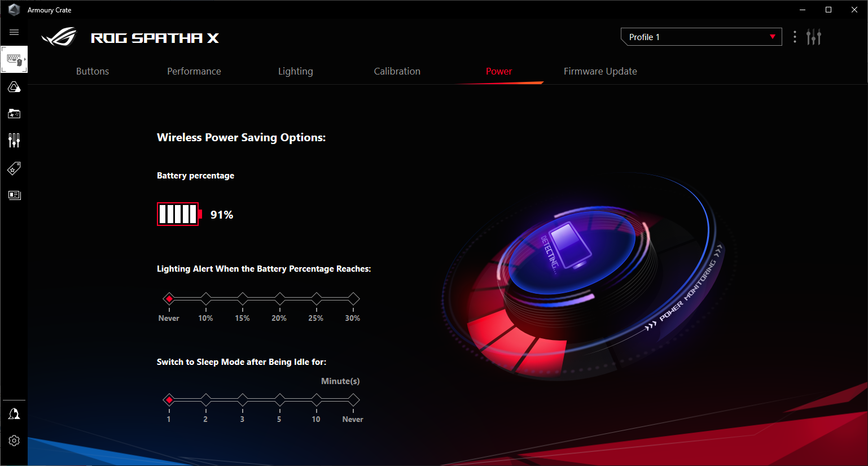Set lighting alert to 20%
868x466 pixels.
(279, 298)
